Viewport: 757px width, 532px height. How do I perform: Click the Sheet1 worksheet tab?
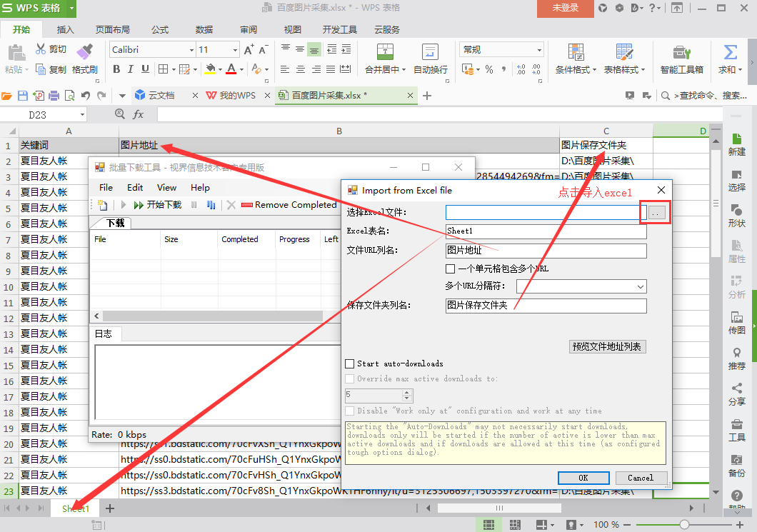pyautogui.click(x=76, y=508)
